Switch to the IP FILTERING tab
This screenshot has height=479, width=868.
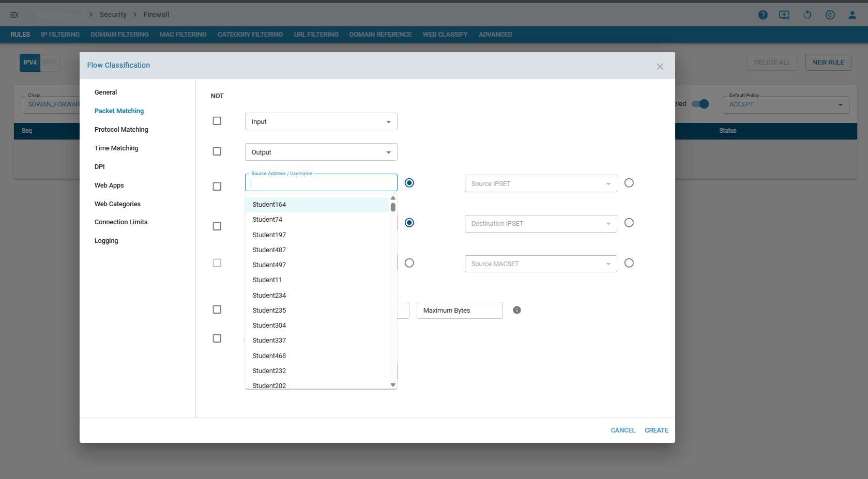(60, 35)
